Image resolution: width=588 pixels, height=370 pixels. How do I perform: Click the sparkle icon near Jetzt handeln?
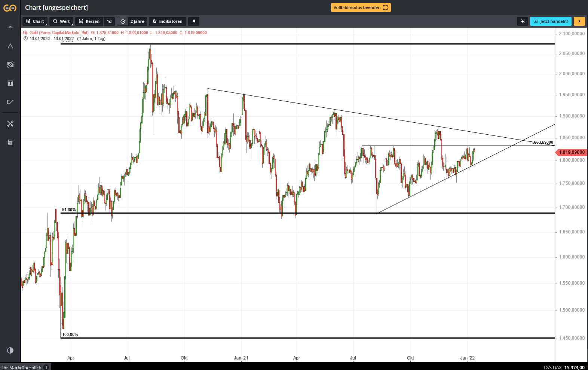(523, 21)
